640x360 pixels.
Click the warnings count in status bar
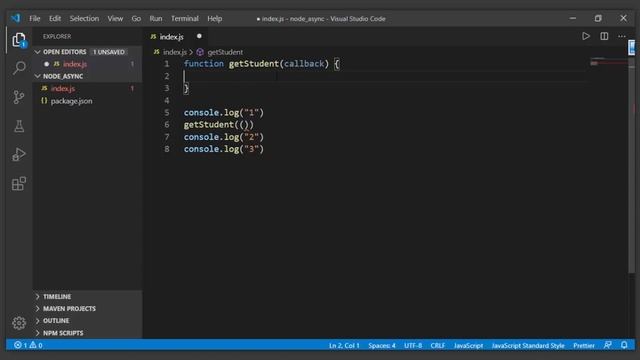(x=36, y=345)
